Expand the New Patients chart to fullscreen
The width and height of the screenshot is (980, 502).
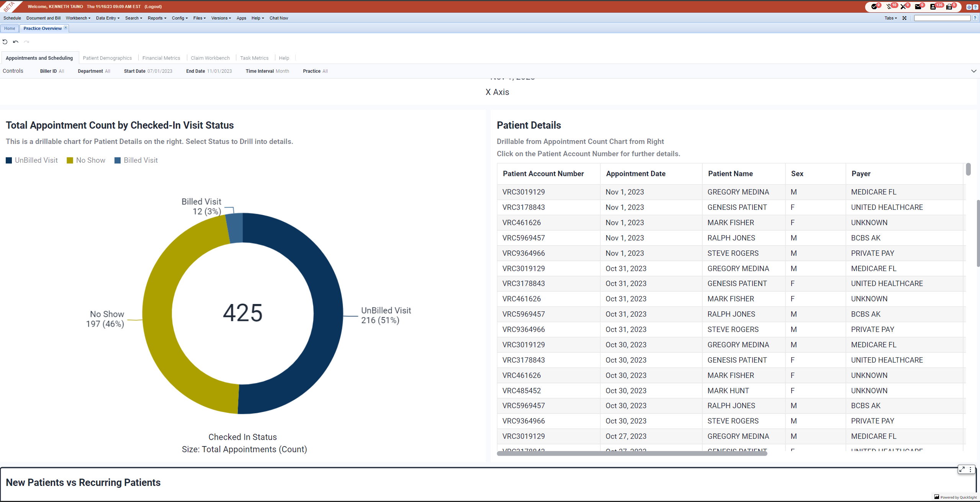click(962, 469)
